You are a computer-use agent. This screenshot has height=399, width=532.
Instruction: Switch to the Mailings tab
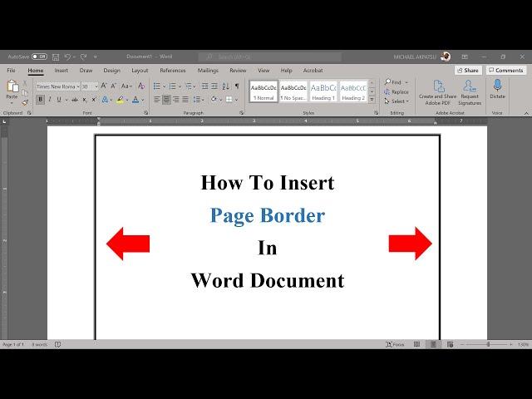208,70
